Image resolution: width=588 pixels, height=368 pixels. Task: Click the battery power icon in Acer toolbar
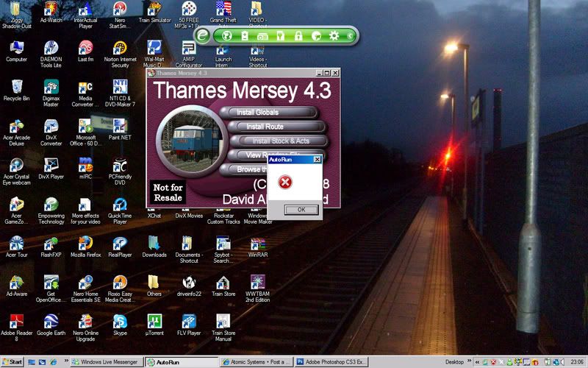click(245, 35)
